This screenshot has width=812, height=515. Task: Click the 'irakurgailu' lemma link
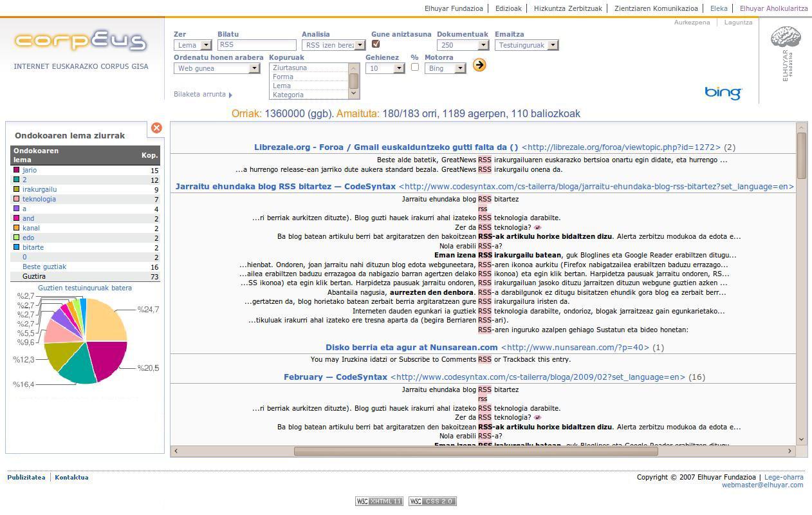[39, 189]
